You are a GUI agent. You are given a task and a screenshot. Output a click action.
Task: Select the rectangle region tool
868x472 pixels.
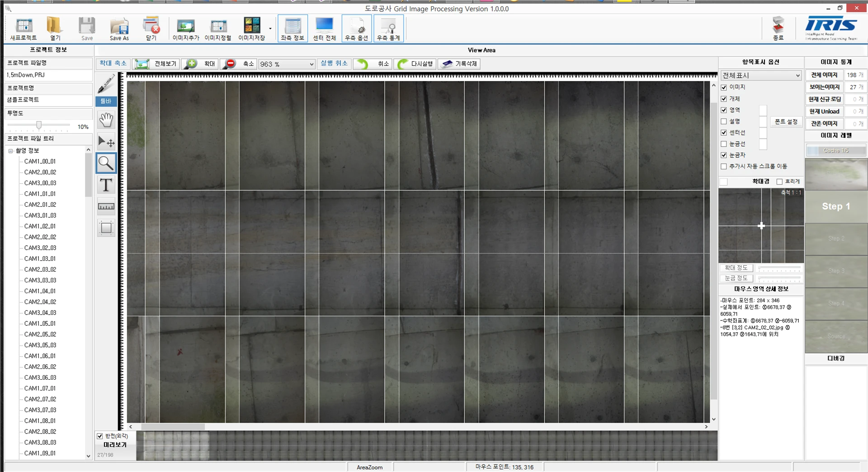[x=106, y=228]
